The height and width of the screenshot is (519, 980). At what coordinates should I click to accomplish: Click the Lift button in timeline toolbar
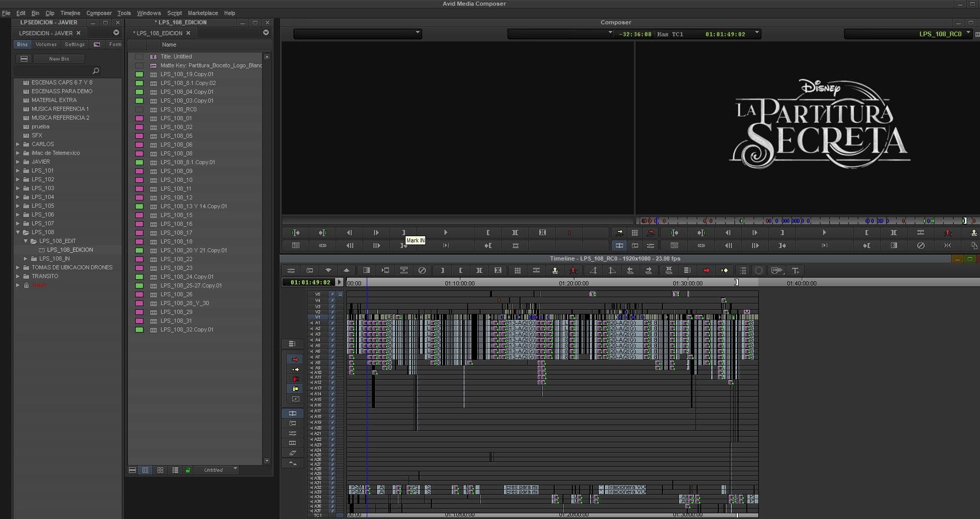click(x=555, y=270)
